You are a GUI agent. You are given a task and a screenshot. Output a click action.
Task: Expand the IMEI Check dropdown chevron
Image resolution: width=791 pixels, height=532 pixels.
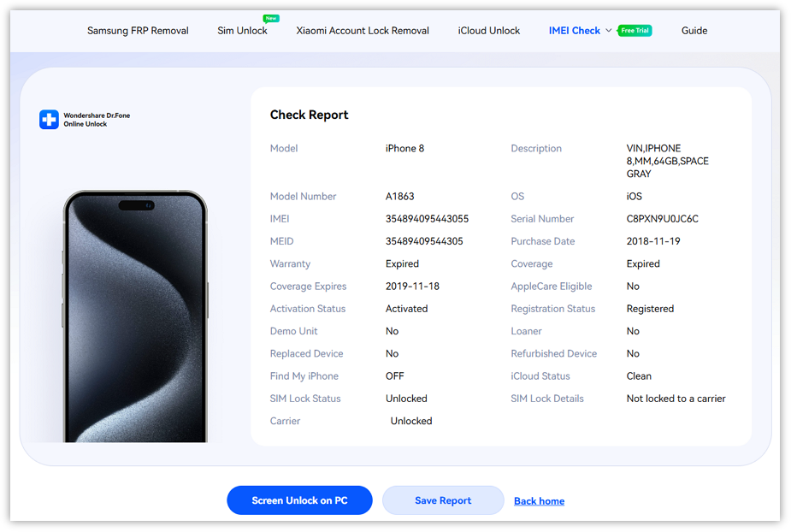[609, 31]
